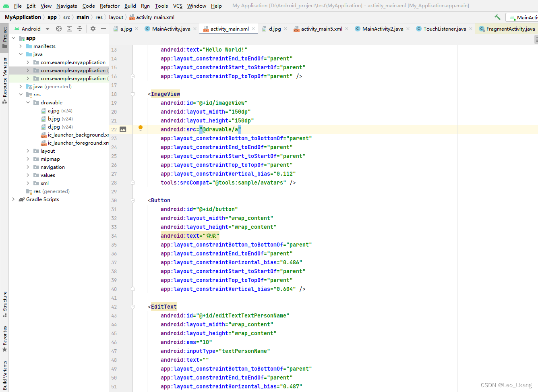Open the Favorites tool window
Image resolution: width=538 pixels, height=392 pixels.
click(x=4, y=338)
